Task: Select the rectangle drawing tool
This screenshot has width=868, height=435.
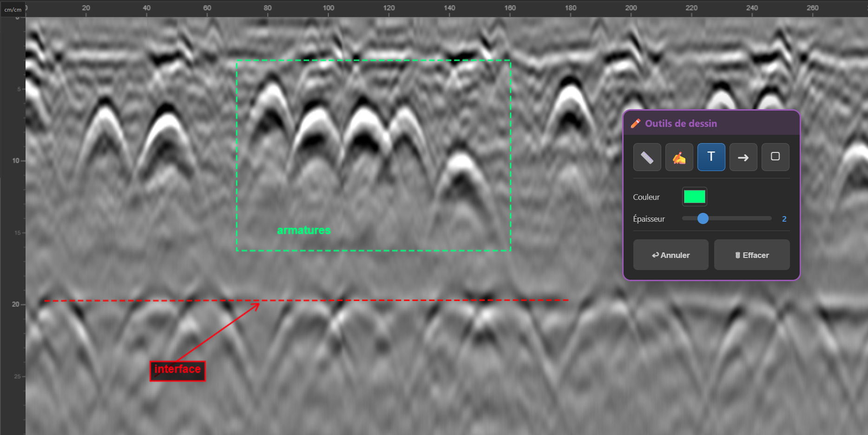Action: 775,157
